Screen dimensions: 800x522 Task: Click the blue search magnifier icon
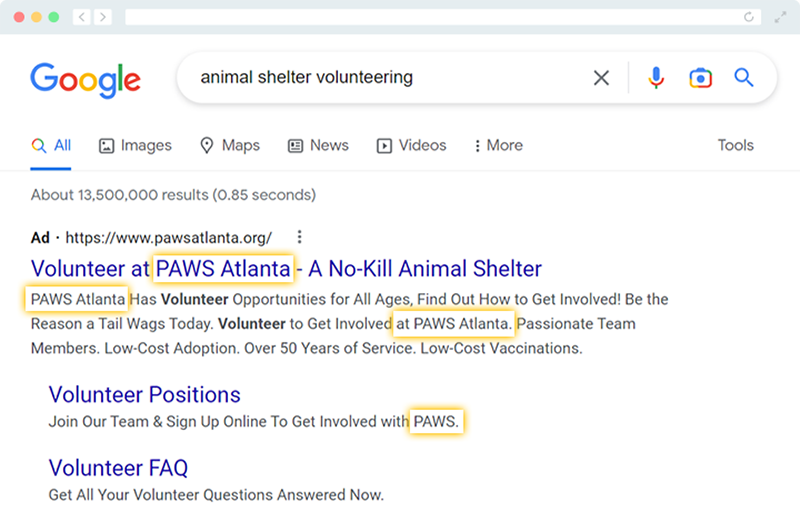point(744,78)
